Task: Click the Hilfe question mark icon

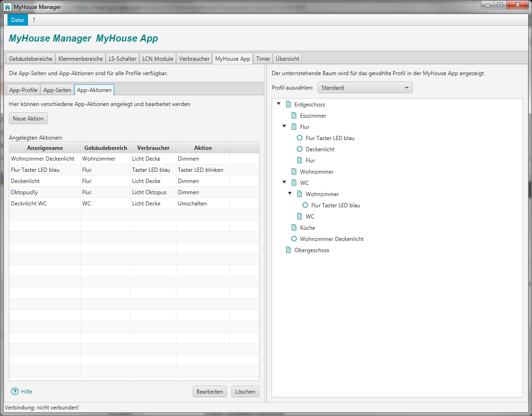Action: [x=14, y=391]
